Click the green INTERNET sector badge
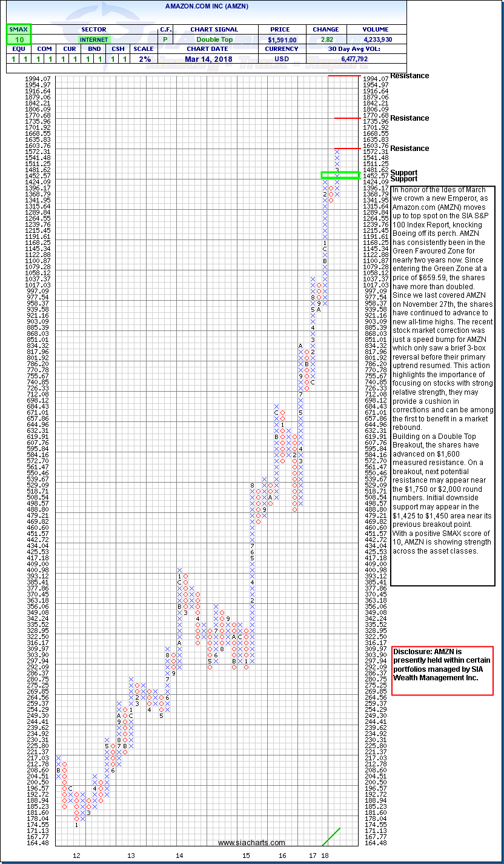 pos(93,39)
